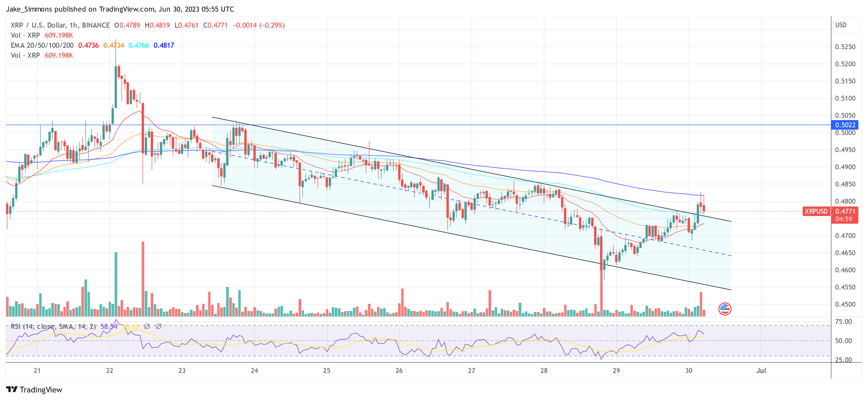Click the EMA 20/50/100/200 indicator label

(42, 45)
